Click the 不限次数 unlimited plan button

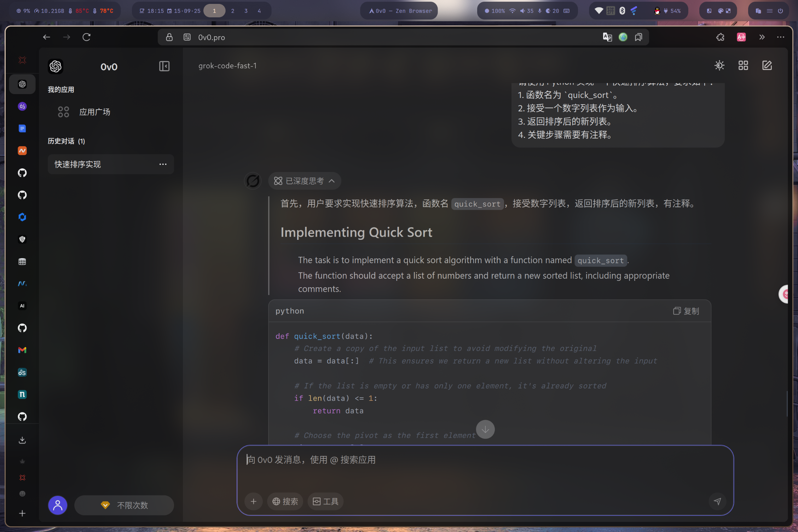[x=124, y=505]
